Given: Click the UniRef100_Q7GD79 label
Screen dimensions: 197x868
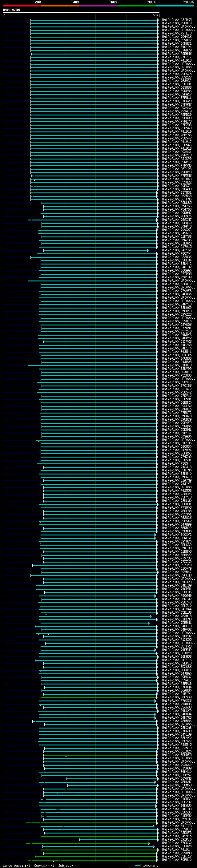Looking at the screenshot, I should pyautogui.click(x=176, y=50).
